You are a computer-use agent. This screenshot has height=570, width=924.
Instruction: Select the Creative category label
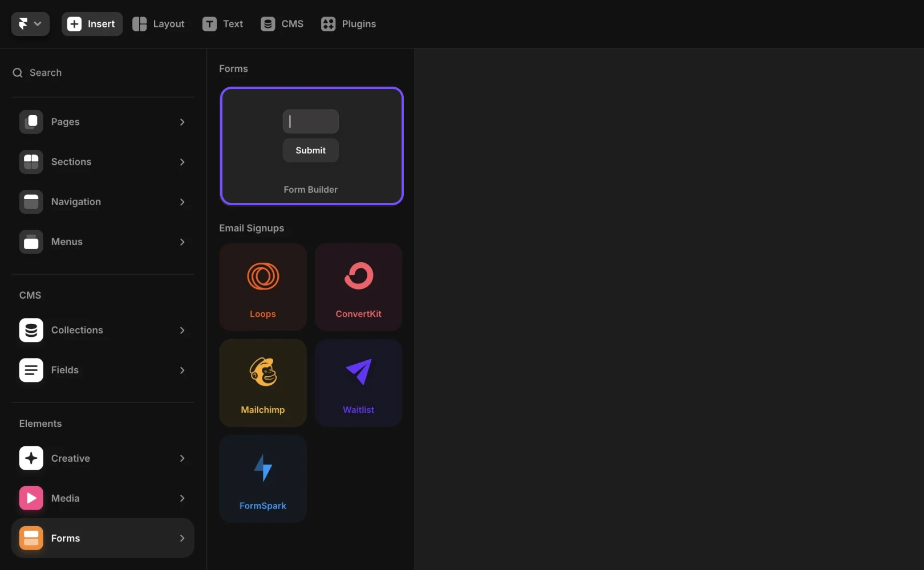(x=71, y=458)
